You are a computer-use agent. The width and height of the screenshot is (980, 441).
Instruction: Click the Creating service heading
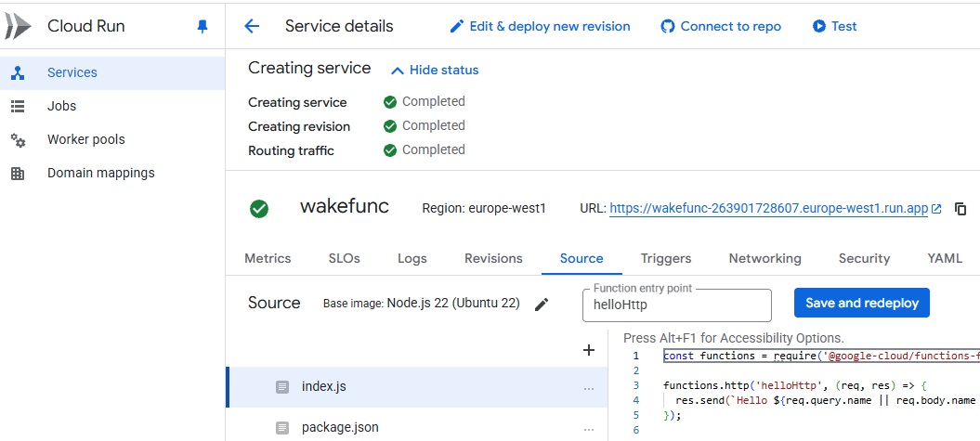309,68
